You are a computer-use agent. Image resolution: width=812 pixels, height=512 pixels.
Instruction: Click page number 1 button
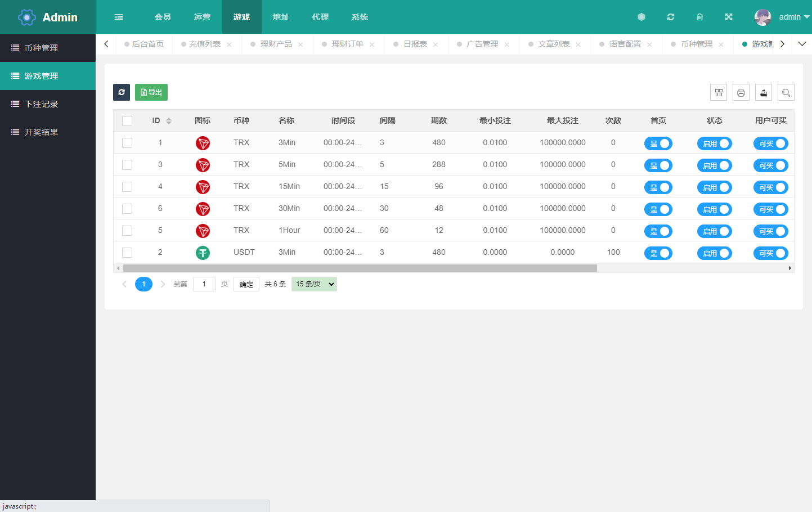[143, 284]
